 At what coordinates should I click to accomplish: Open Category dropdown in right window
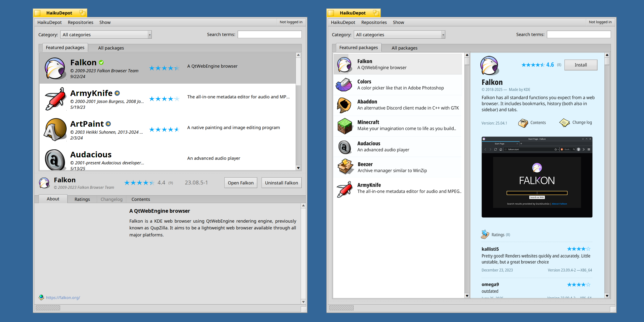click(x=399, y=35)
